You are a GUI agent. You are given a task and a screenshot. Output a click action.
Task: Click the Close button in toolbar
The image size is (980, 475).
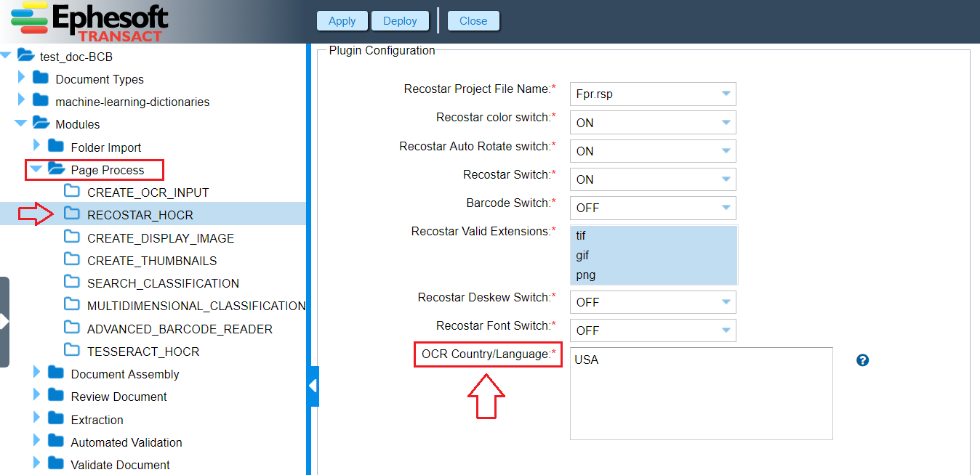point(473,21)
